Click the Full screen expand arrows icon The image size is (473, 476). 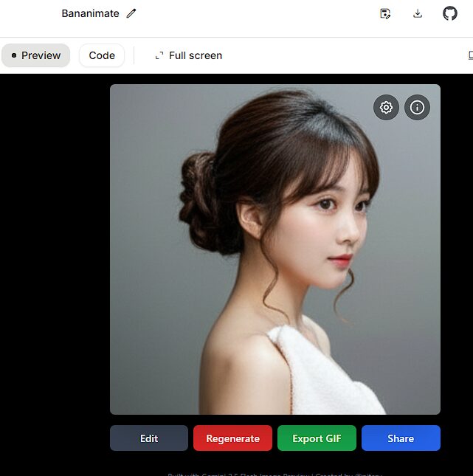pyautogui.click(x=159, y=55)
